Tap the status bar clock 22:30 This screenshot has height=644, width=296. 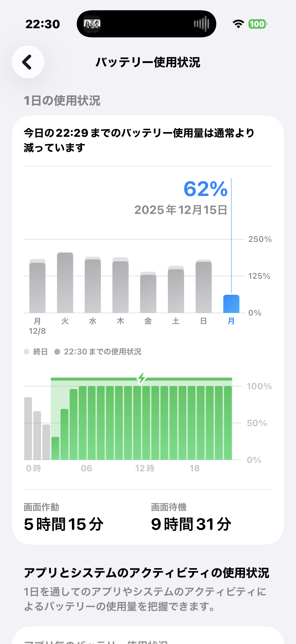point(43,24)
